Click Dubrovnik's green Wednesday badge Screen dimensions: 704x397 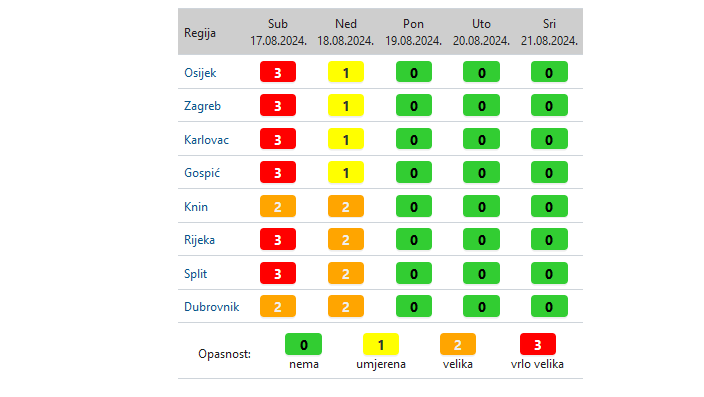point(549,306)
